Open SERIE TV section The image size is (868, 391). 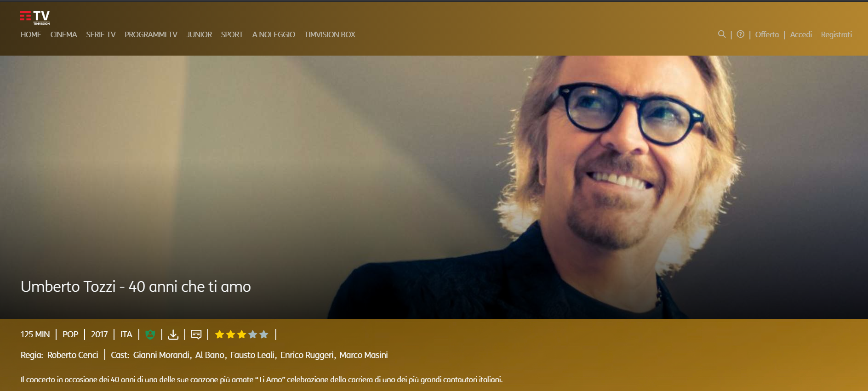pyautogui.click(x=101, y=34)
